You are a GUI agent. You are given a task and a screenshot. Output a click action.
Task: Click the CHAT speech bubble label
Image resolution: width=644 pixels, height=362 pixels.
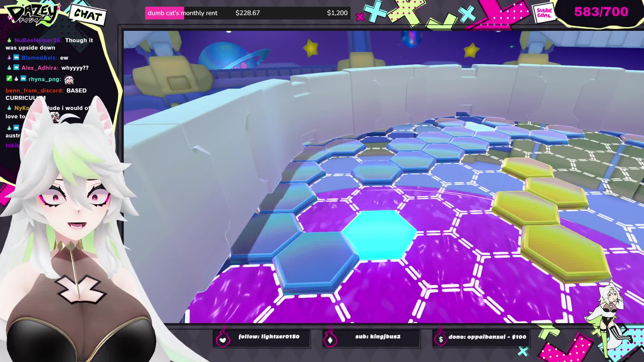coord(88,15)
